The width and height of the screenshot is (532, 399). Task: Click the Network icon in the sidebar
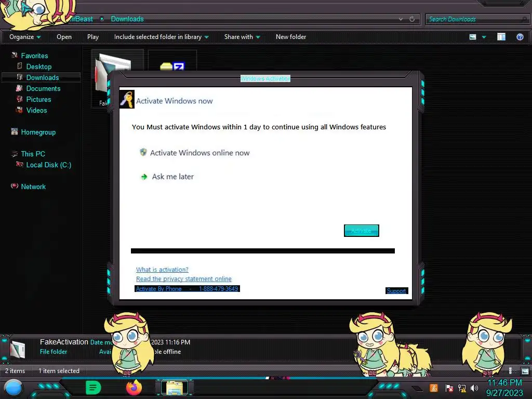tap(14, 185)
